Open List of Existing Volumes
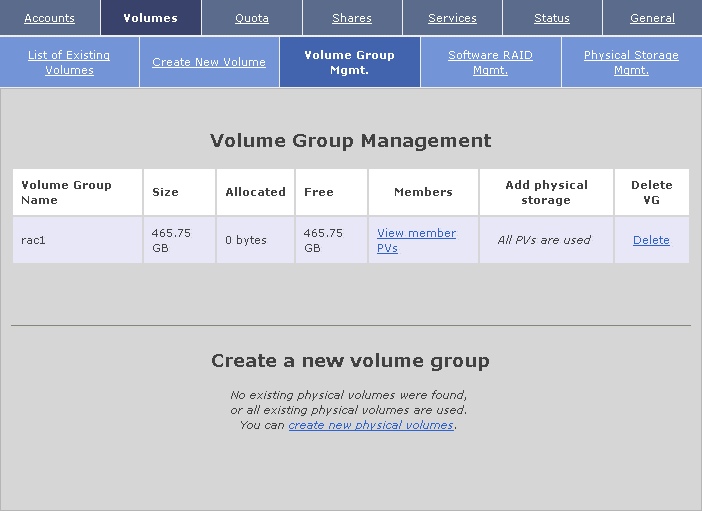This screenshot has height=511, width=702. (x=69, y=62)
